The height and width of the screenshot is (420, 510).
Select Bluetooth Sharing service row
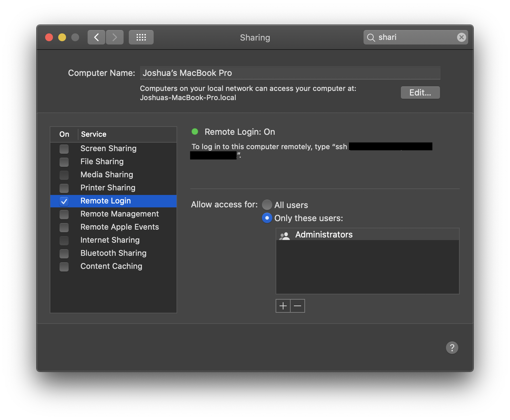pyautogui.click(x=113, y=253)
